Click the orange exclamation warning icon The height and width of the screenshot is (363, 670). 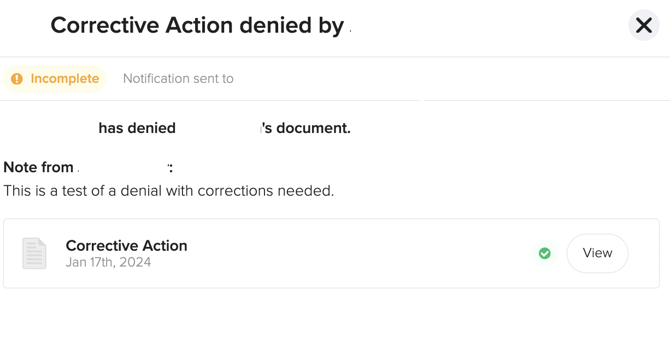(17, 79)
